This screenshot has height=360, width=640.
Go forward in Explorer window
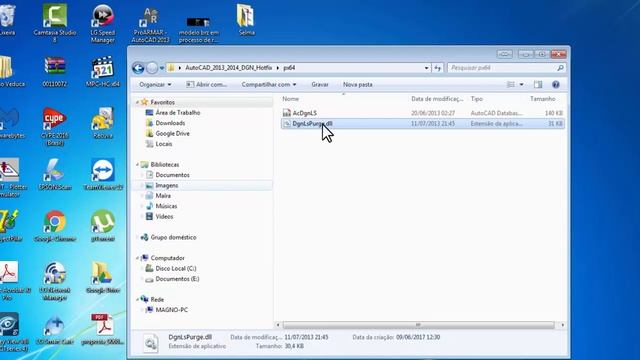tap(152, 68)
